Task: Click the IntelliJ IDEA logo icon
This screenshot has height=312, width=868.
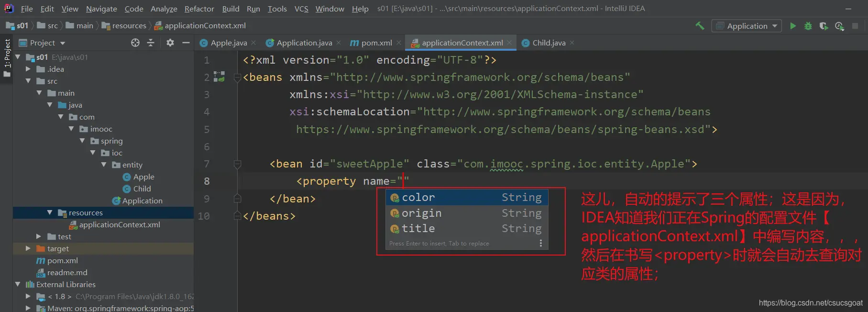Action: point(9,8)
